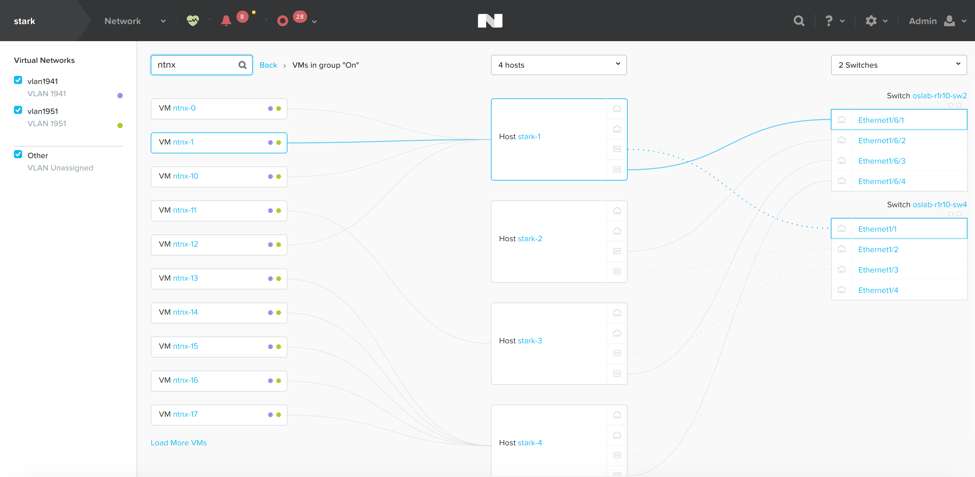The height and width of the screenshot is (477, 975).
Task: Click the Ethernet1/1 port link
Action: point(877,229)
